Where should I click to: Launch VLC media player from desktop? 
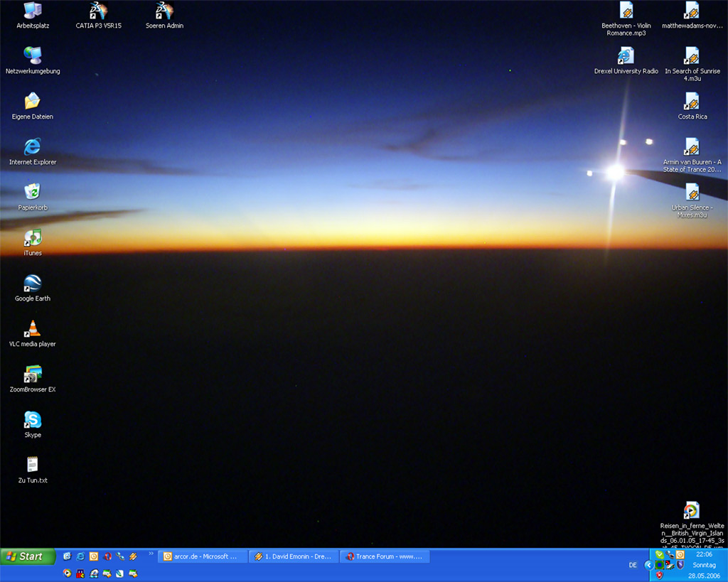click(33, 330)
